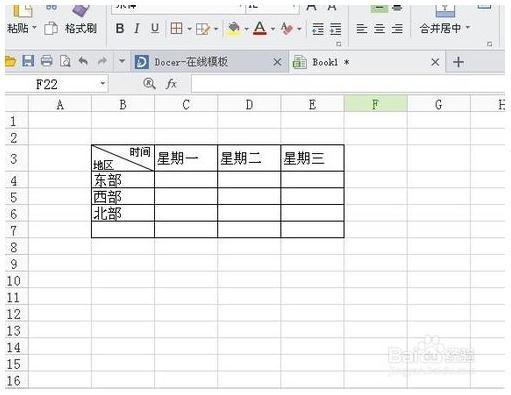Select the center align icon
Viewport: 511px width, 395px height.
379,29
